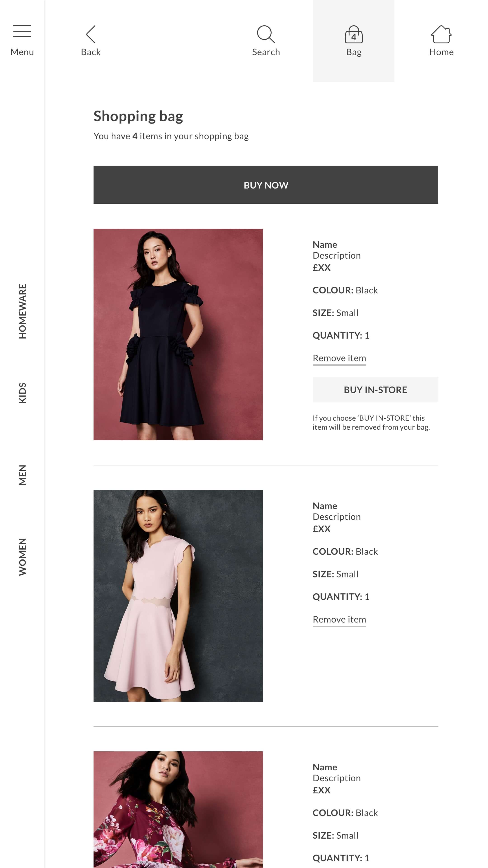Viewport: 488px width, 868px height.
Task: Open the floral dress product photo
Action: pyautogui.click(x=178, y=809)
